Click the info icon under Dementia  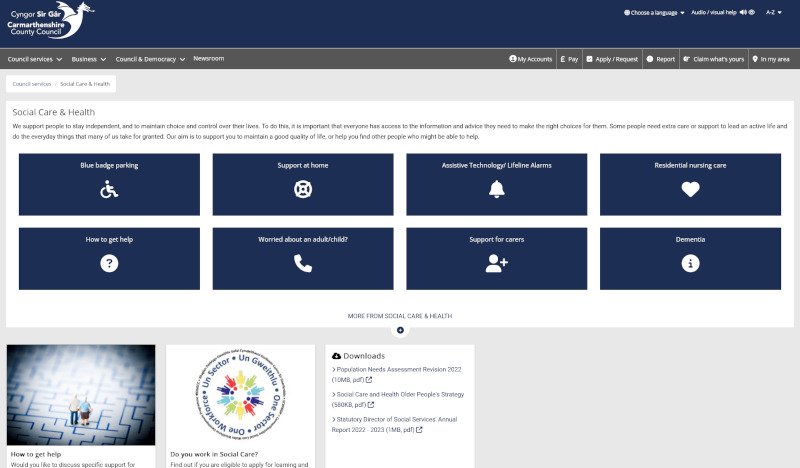[x=690, y=263]
